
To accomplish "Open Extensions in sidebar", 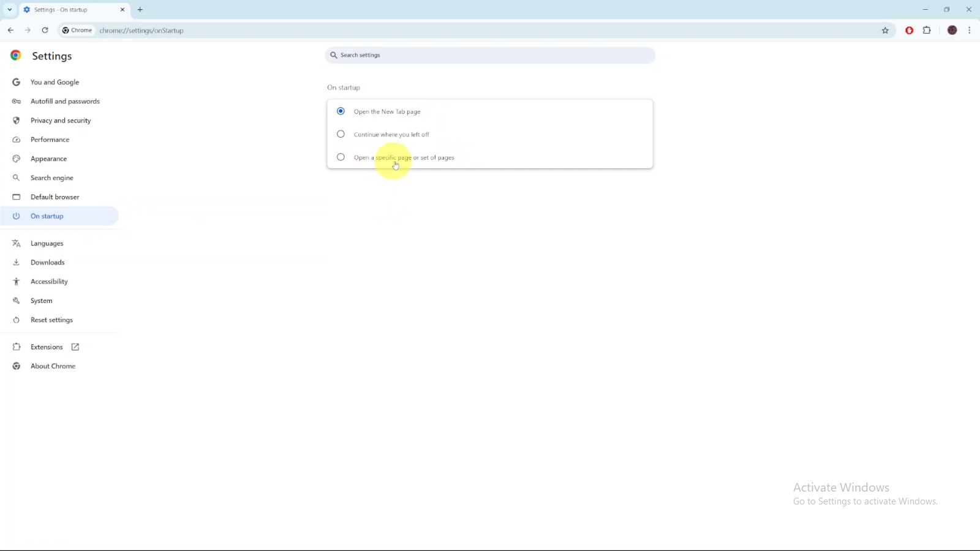I will coord(59,347).
